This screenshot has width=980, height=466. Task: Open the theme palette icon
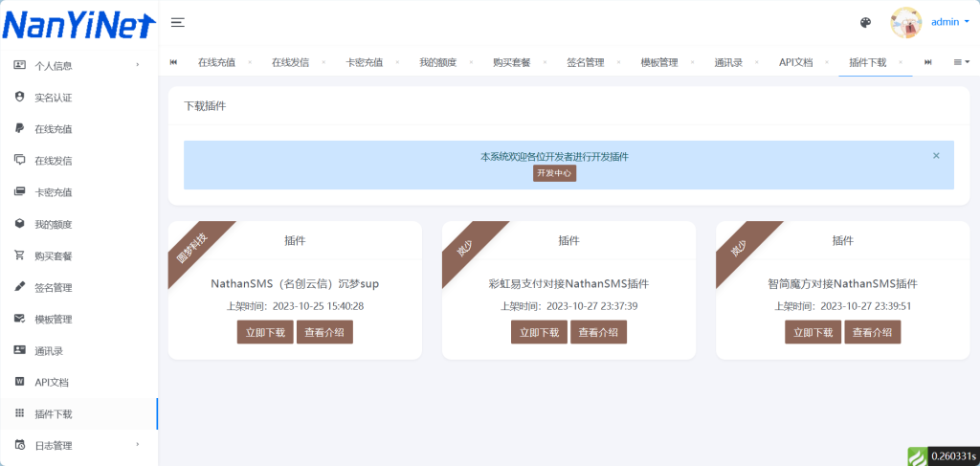(865, 23)
